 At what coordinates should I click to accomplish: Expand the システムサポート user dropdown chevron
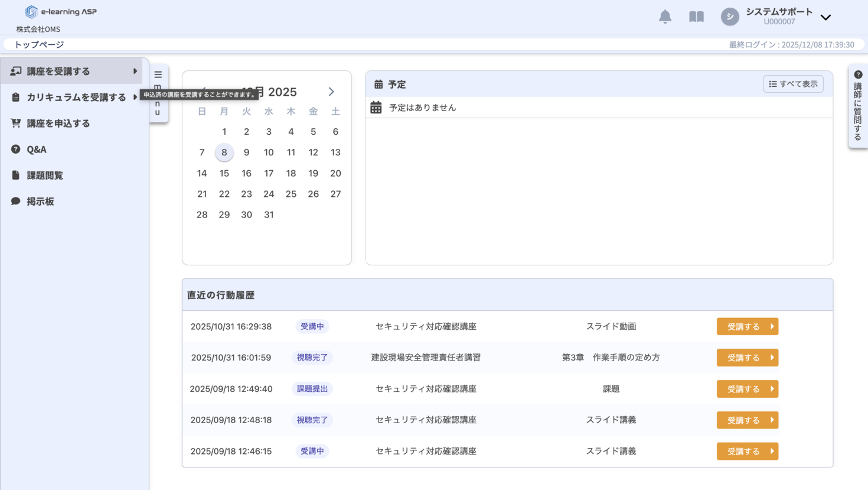[x=825, y=17]
